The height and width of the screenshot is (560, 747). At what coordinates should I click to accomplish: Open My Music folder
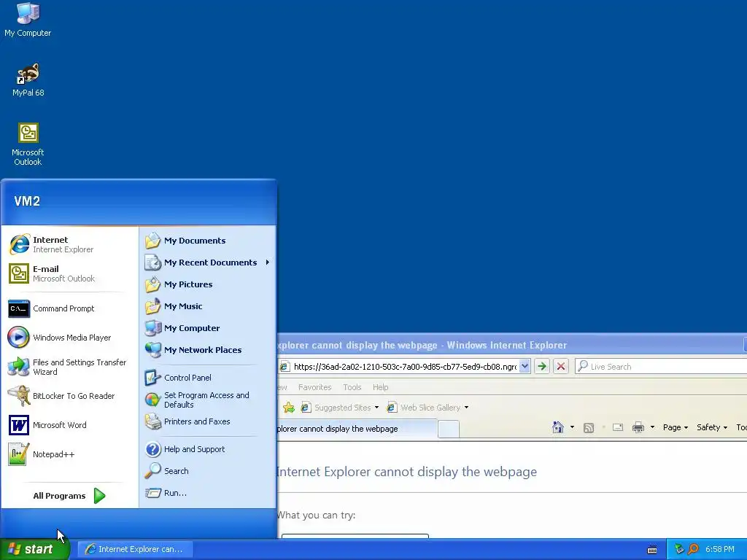[207, 306]
